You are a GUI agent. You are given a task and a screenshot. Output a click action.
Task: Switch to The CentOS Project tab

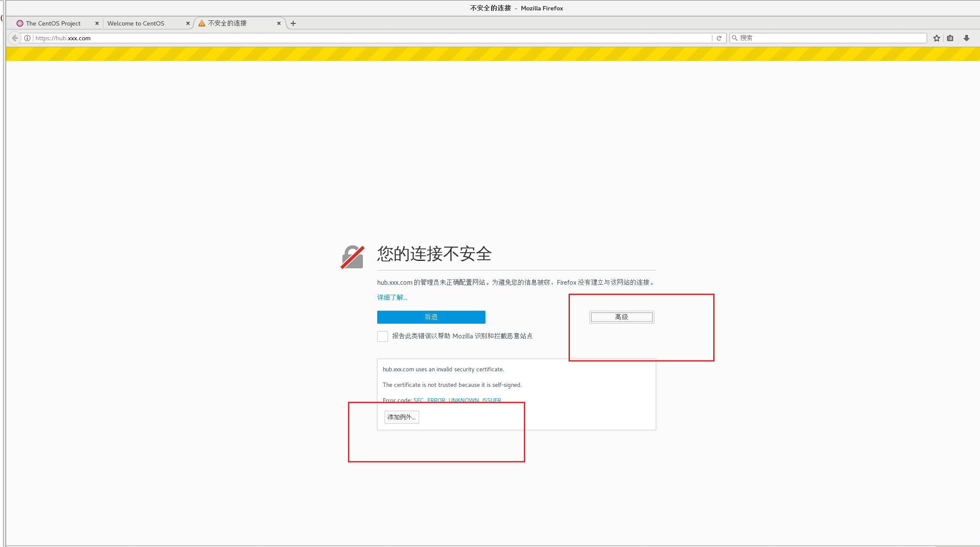click(x=53, y=23)
